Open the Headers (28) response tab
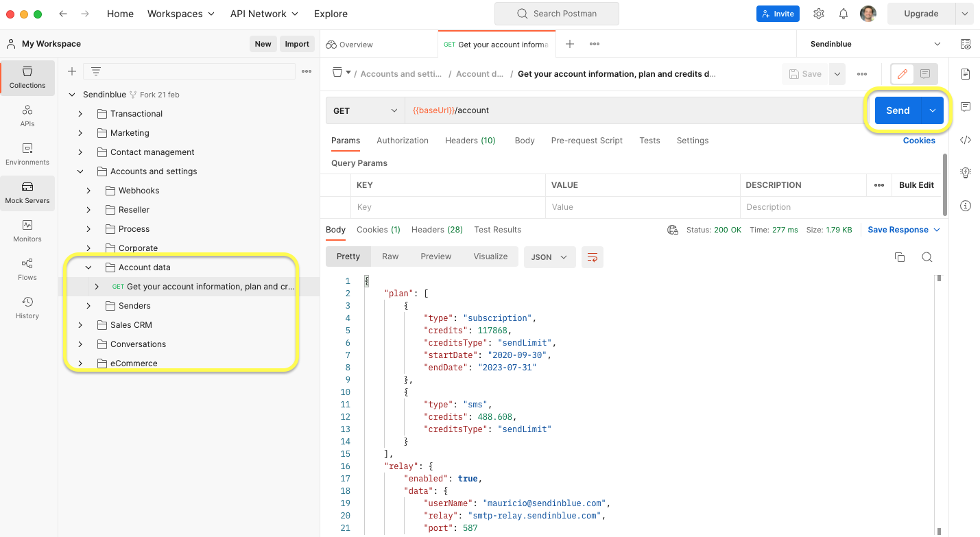This screenshot has height=537, width=980. tap(437, 229)
